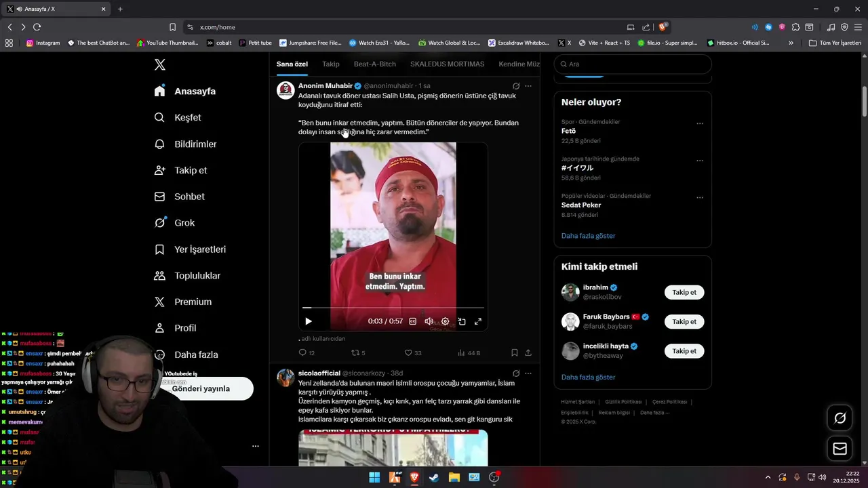This screenshot has height=488, width=868.
Task: Open a new browser tab
Action: click(120, 9)
